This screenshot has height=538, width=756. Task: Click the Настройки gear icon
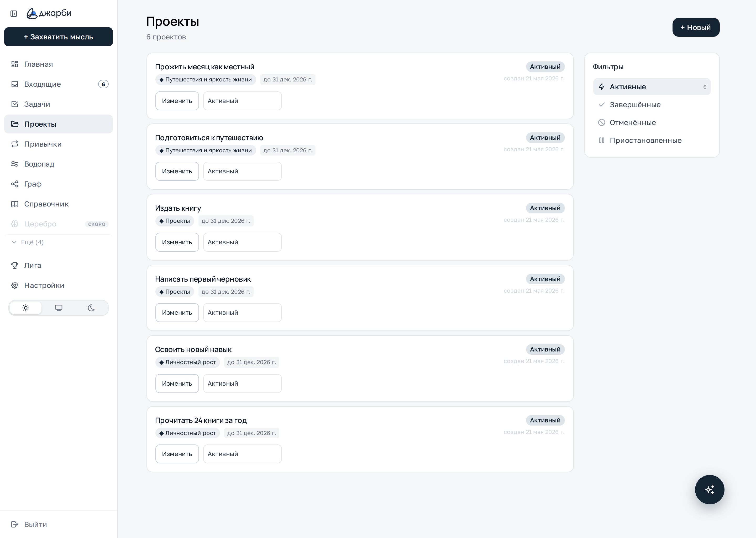(14, 285)
